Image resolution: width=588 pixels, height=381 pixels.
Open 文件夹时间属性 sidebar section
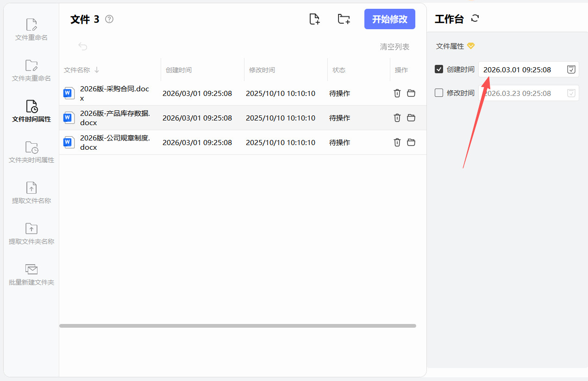[31, 152]
